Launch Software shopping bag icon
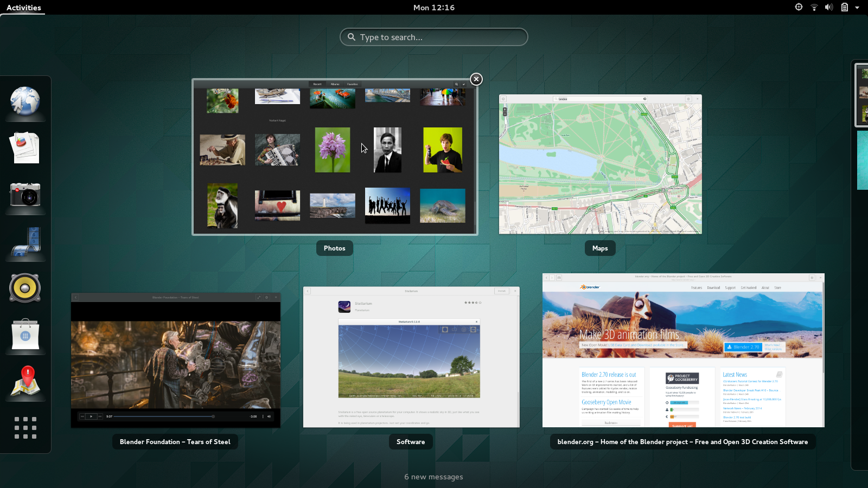 pos(25,335)
